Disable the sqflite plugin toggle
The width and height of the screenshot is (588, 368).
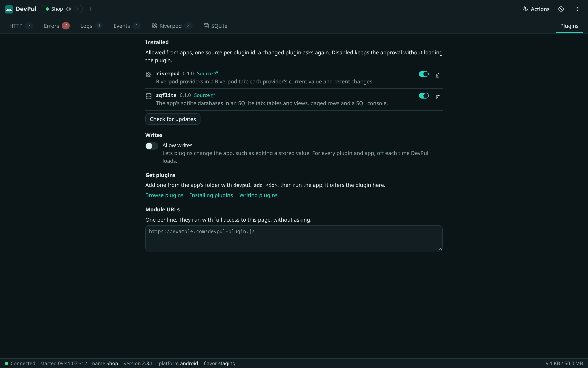pos(424,96)
